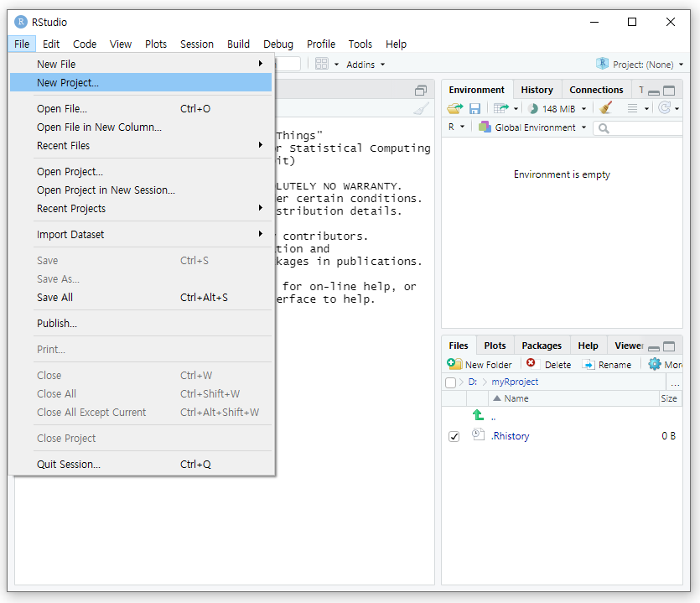Click the red Delete icon in Files pane
Image resolution: width=700 pixels, height=603 pixels.
531,362
